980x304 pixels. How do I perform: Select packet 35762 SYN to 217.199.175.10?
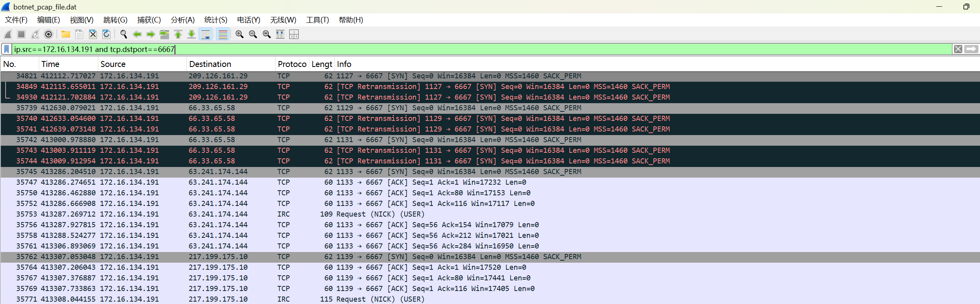point(490,257)
